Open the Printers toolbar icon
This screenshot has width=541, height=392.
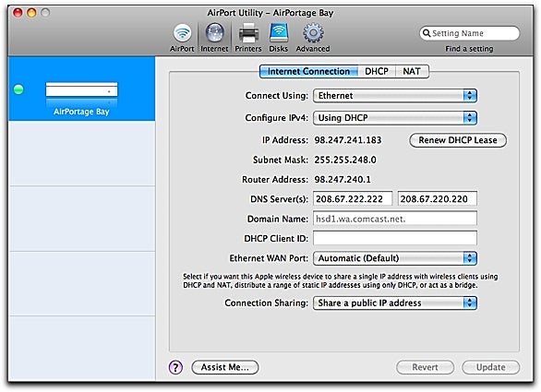click(x=248, y=34)
